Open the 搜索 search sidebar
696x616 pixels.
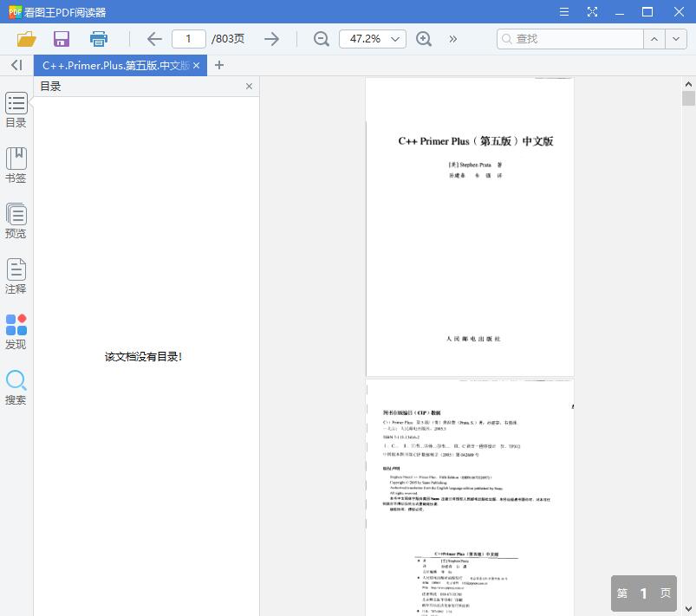[x=16, y=387]
